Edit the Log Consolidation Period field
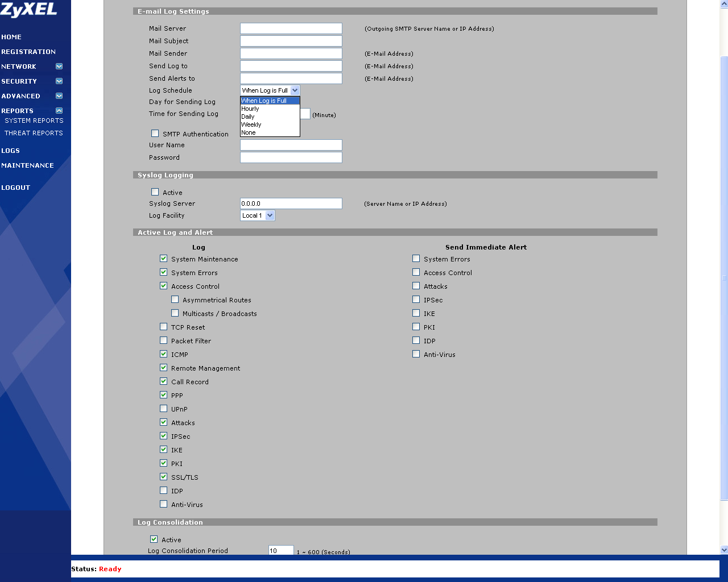Viewport: 728px width, 582px height. (x=281, y=550)
